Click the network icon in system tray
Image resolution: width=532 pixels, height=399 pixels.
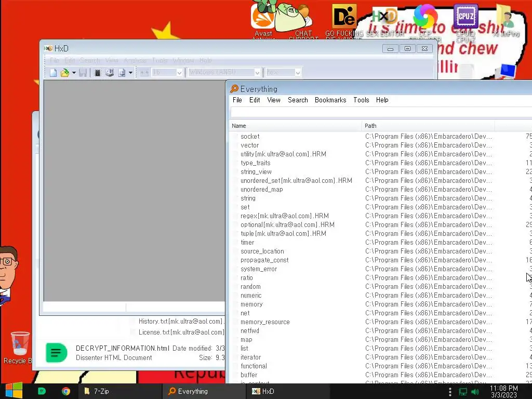463,392
